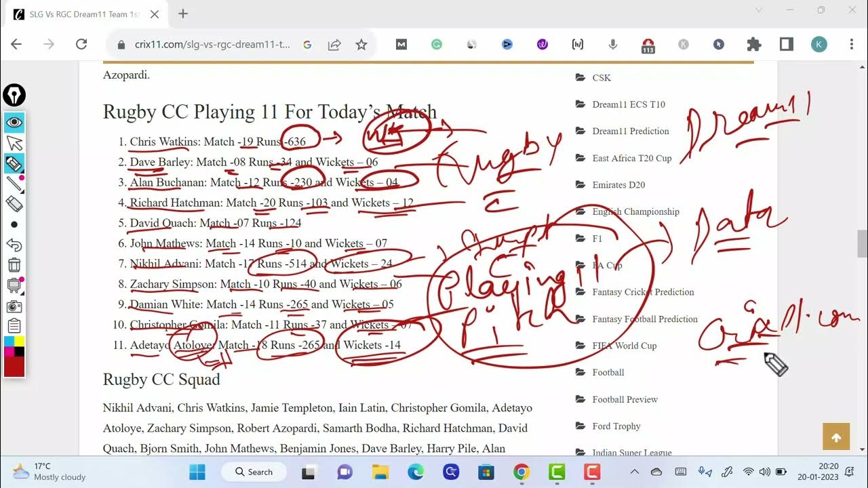The width and height of the screenshot is (868, 488).
Task: Expand the whiteboard tool options
Action: 14,285
